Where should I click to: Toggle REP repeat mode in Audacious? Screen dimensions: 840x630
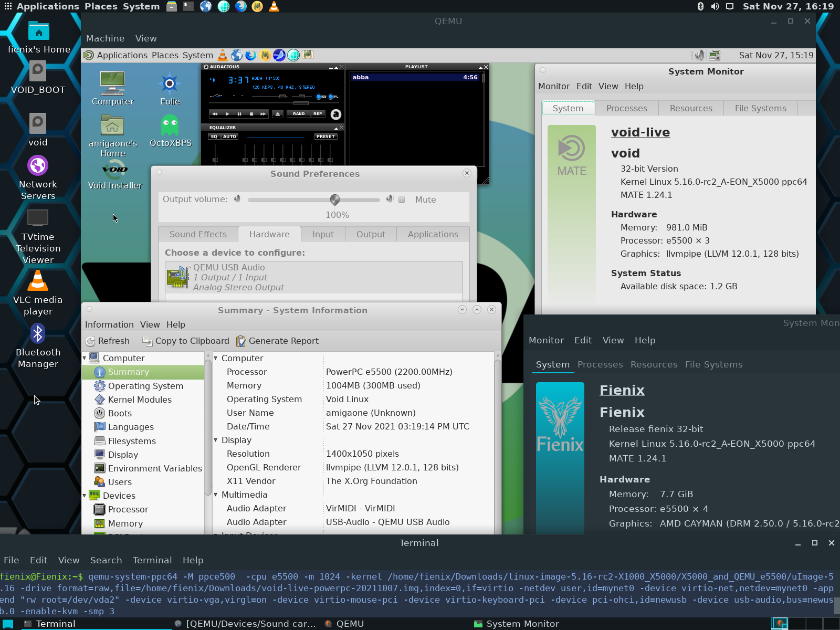point(318,114)
